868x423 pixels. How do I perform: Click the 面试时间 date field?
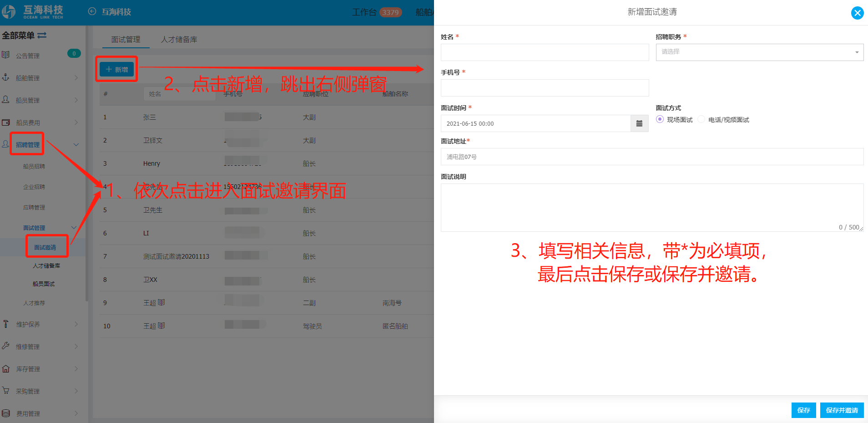pyautogui.click(x=535, y=123)
